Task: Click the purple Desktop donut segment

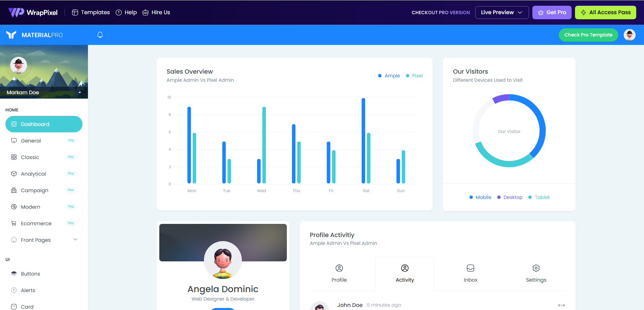Action: coord(501,98)
